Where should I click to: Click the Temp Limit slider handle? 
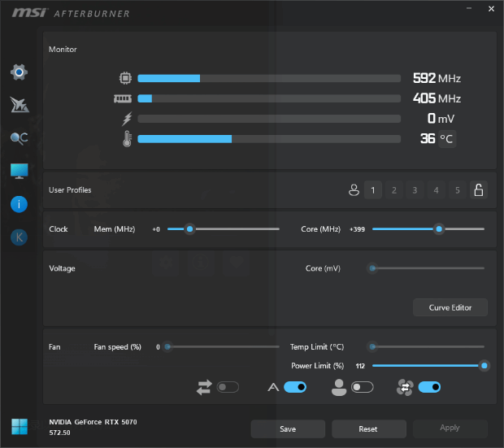(372, 346)
